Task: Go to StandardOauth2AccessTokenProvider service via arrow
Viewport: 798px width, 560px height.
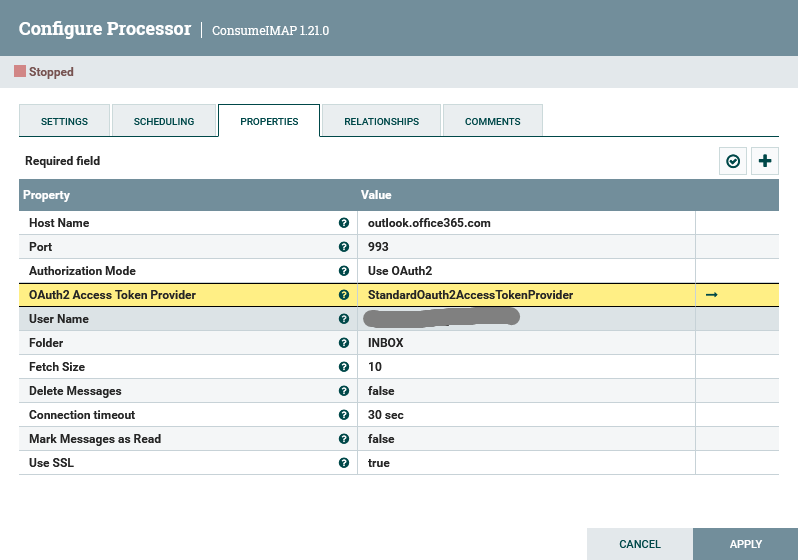Action: pos(711,295)
